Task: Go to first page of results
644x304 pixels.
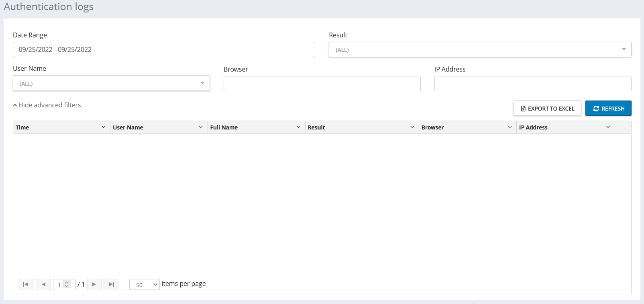Action: click(26, 284)
